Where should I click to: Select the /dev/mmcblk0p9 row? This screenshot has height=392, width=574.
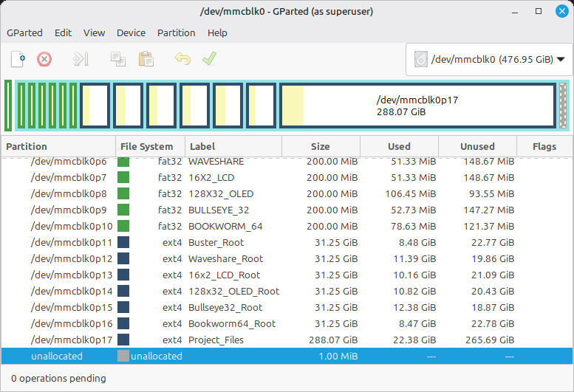point(287,210)
